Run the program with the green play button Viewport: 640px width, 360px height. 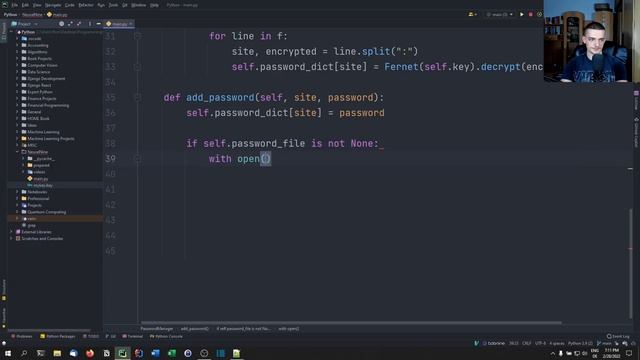tap(522, 14)
